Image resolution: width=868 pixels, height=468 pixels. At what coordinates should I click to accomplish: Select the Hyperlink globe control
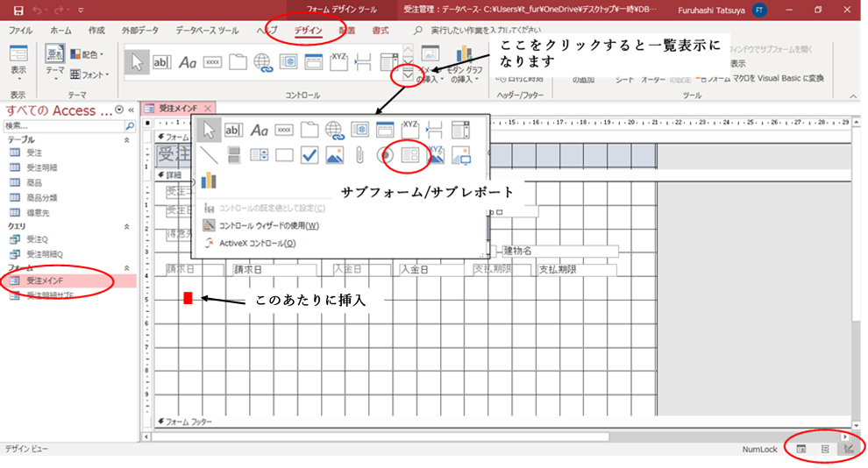tap(334, 131)
